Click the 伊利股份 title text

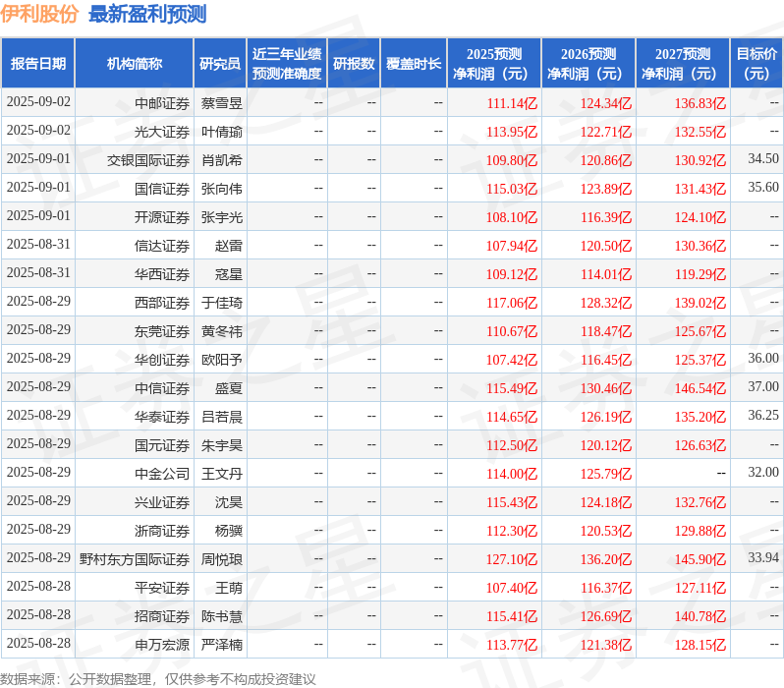[39, 14]
